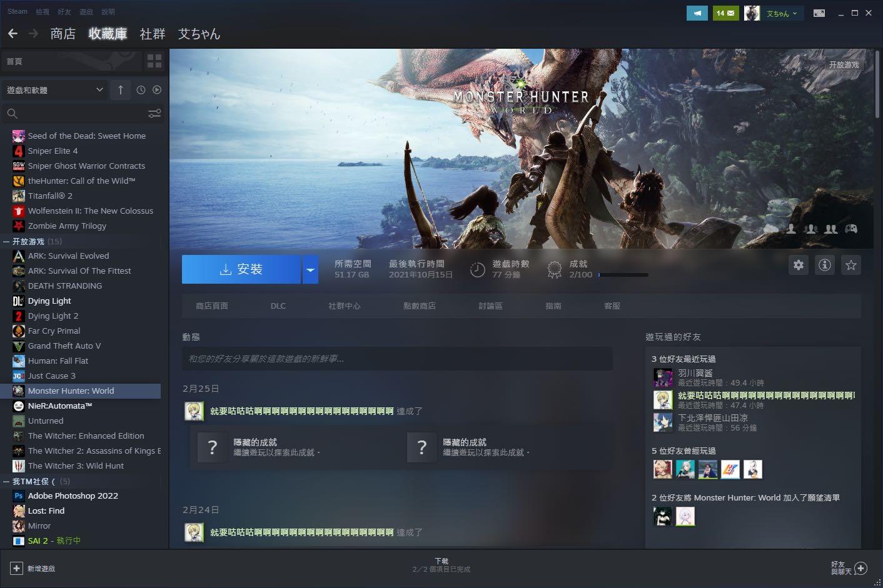Click the play time clock icon

tap(477, 269)
